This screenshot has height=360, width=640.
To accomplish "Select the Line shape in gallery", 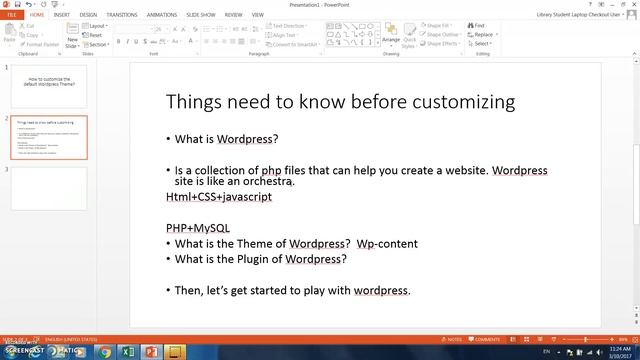I will coord(346,26).
